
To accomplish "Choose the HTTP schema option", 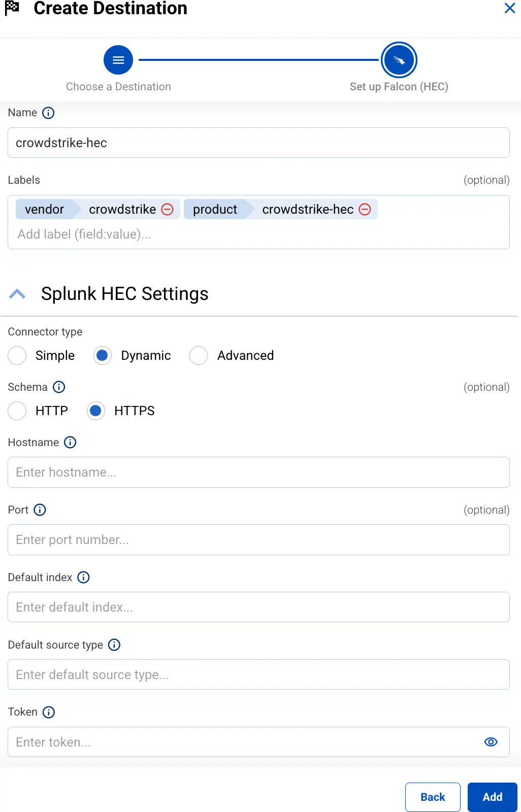I will click(17, 411).
